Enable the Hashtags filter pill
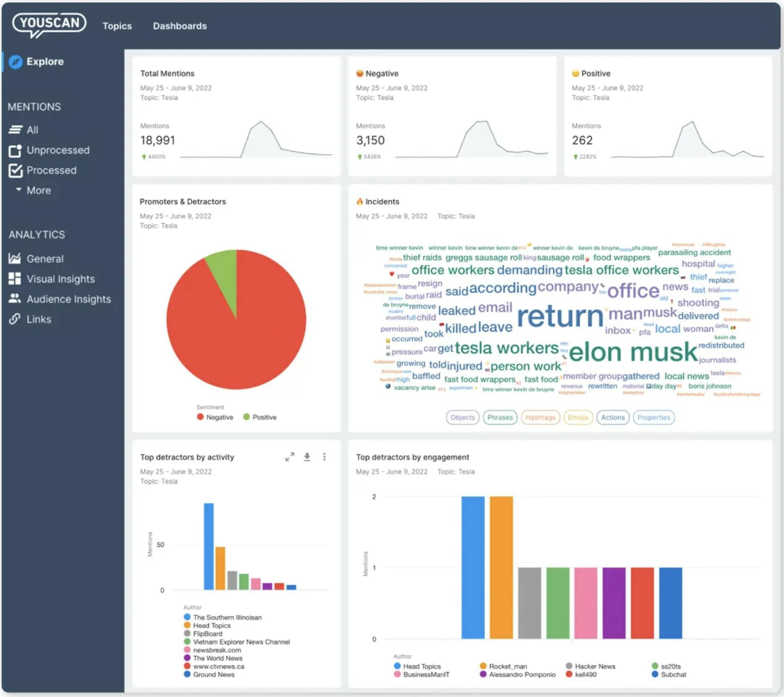This screenshot has width=784, height=697. (x=540, y=417)
